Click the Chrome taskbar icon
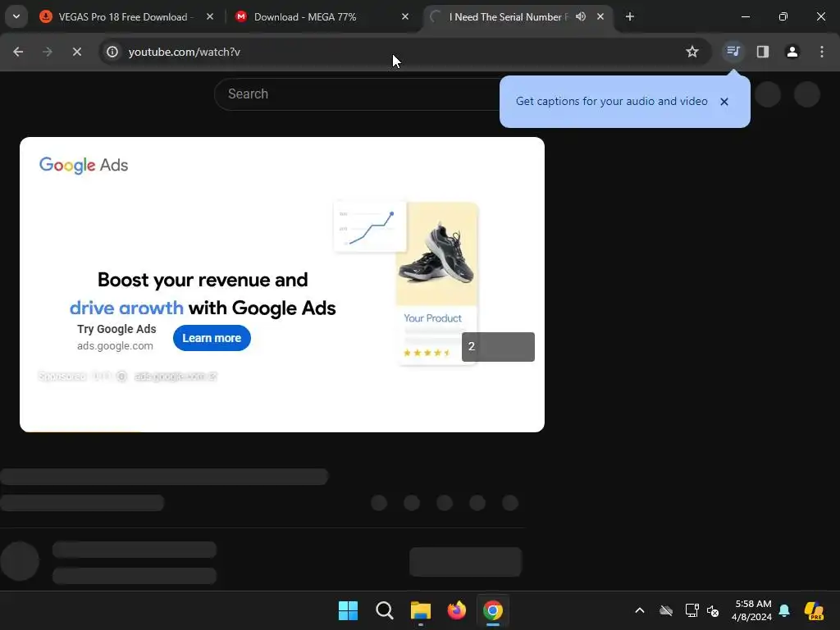840x630 pixels. click(493, 610)
